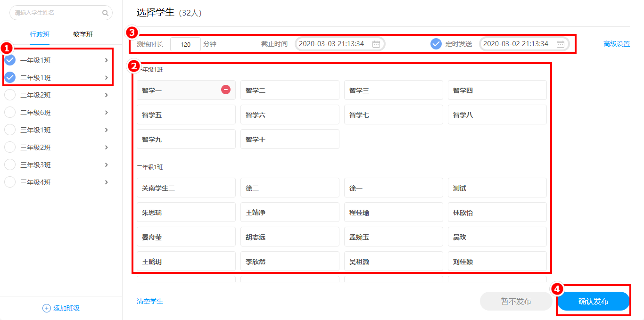This screenshot has width=644, height=320.
Task: Expand the 一年级1班 class chevron
Action: [x=107, y=60]
